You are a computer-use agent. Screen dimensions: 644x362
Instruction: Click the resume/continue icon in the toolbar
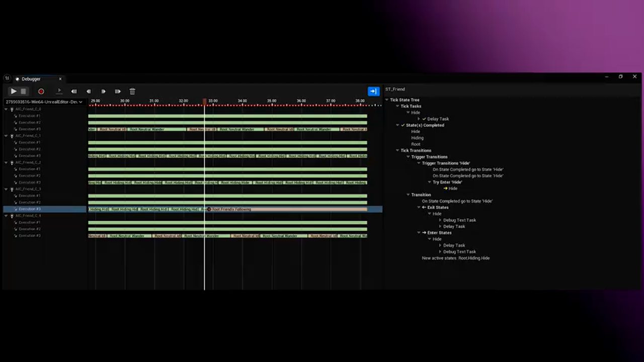tap(59, 91)
